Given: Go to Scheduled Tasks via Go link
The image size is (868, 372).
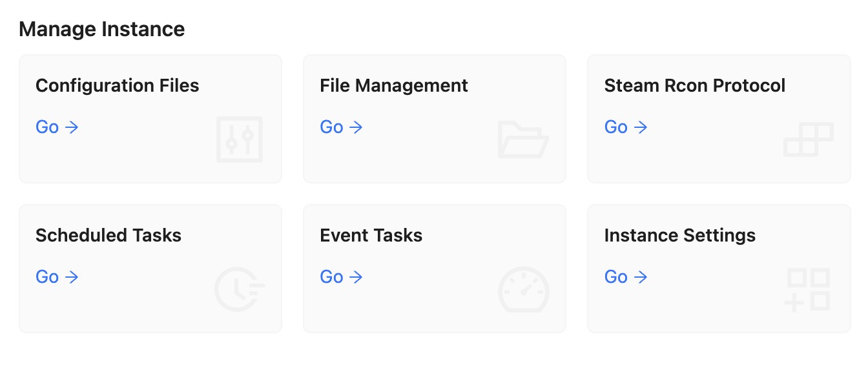Looking at the screenshot, I should coord(57,277).
